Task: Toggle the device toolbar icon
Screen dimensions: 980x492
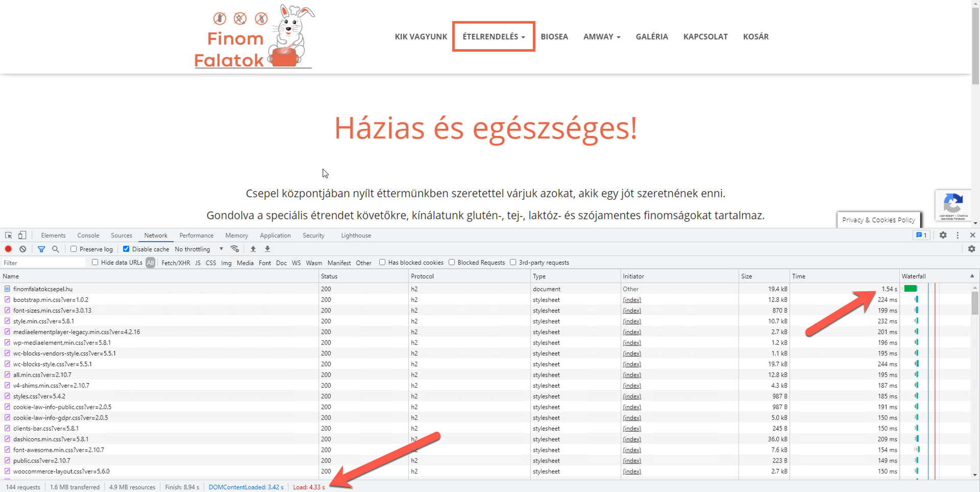Action: pos(22,236)
